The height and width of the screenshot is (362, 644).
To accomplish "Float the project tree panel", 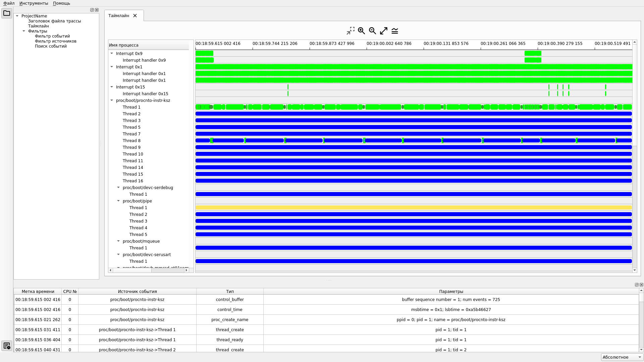I will coord(92,10).
